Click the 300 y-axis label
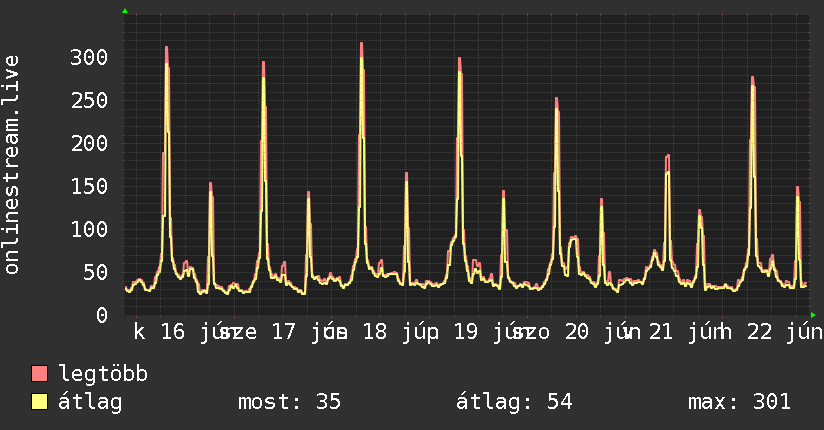The width and height of the screenshot is (824, 430). pos(89,57)
